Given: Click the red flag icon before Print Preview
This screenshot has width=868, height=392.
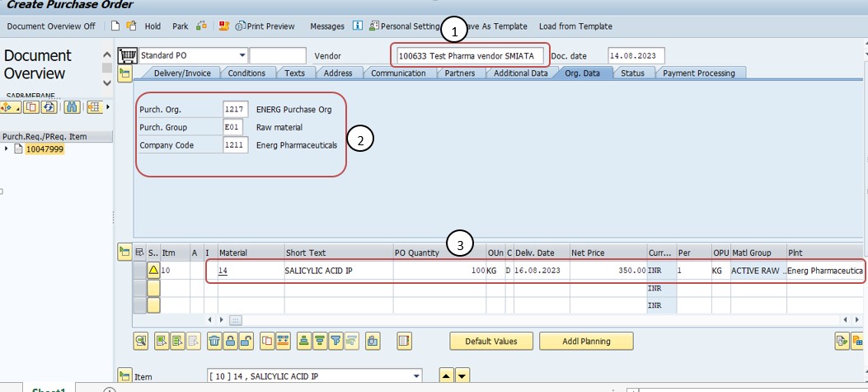Looking at the screenshot, I should (224, 26).
